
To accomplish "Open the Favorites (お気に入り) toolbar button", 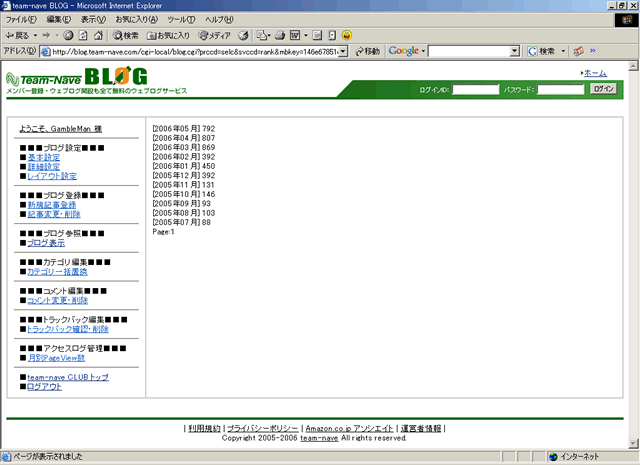I will [x=166, y=35].
